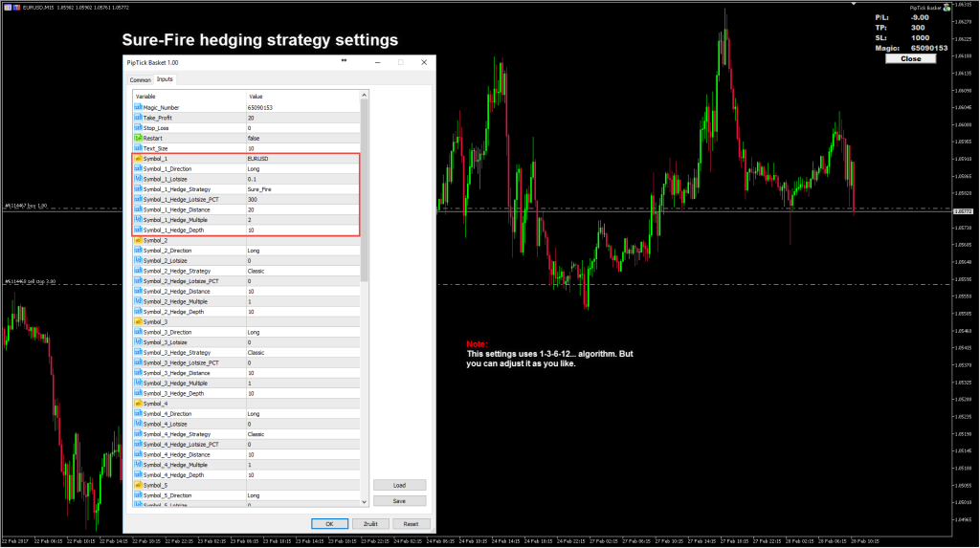Click the Restart value false

click(x=253, y=138)
